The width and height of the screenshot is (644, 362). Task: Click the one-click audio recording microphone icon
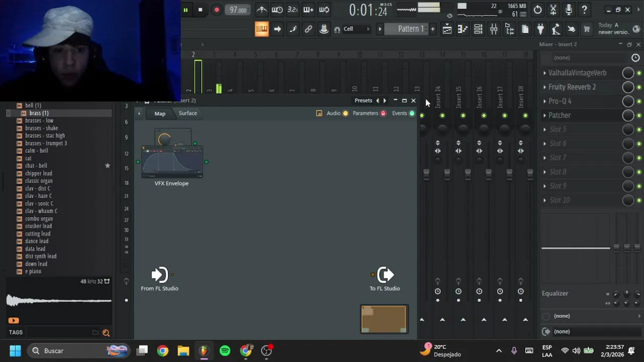[x=569, y=10]
